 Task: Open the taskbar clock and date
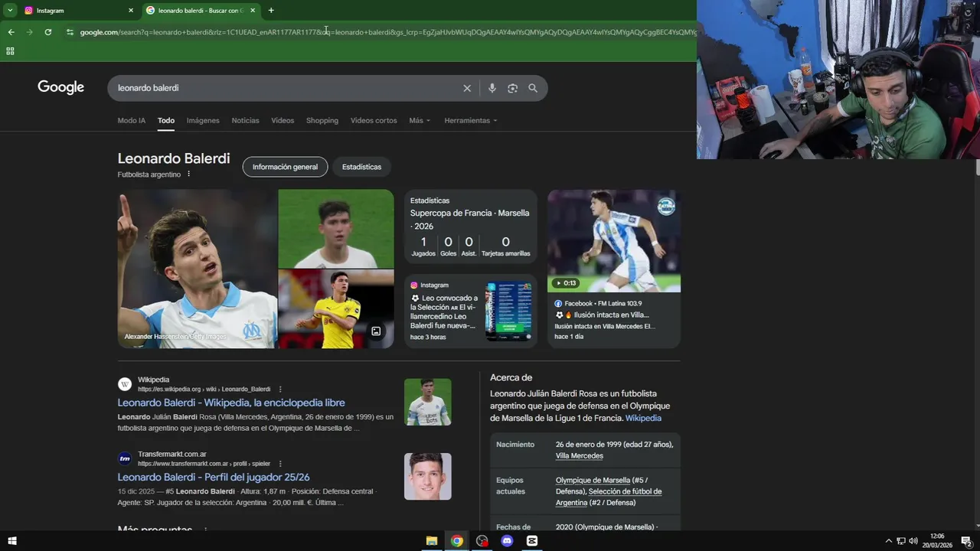937,541
